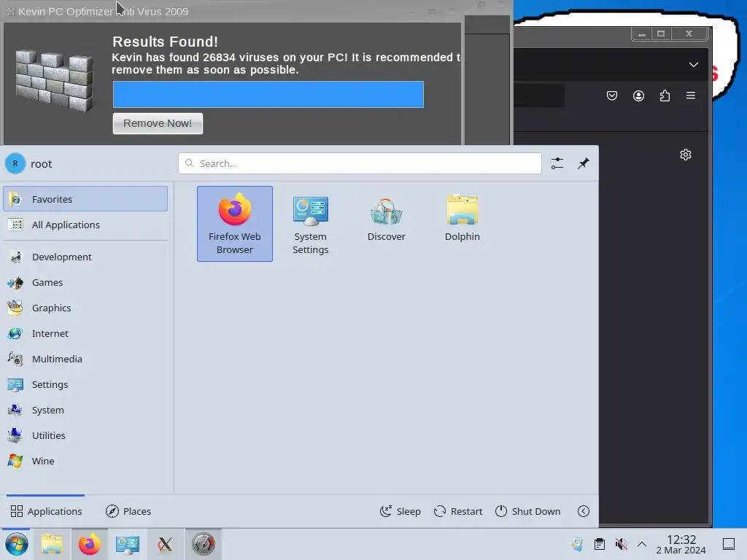Select the Favorites category
Image resolution: width=747 pixels, height=560 pixels.
[x=85, y=199]
